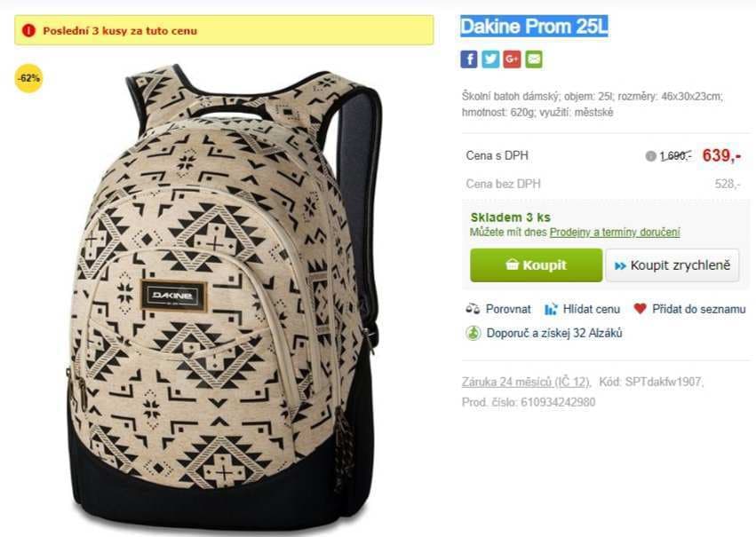The height and width of the screenshot is (537, 756).
Task: Open Záruka 24 měsíců link
Action: pos(526,382)
